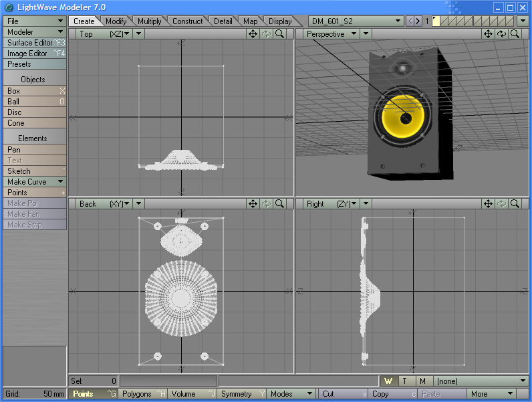
Task: Switch to Volume selection mode
Action: (x=192, y=394)
